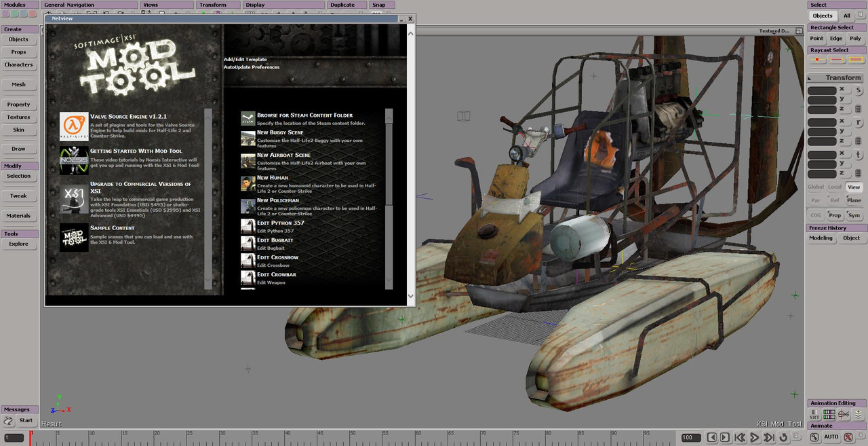
Task: Click the Edit Crossbow weapon icon
Action: point(248,261)
